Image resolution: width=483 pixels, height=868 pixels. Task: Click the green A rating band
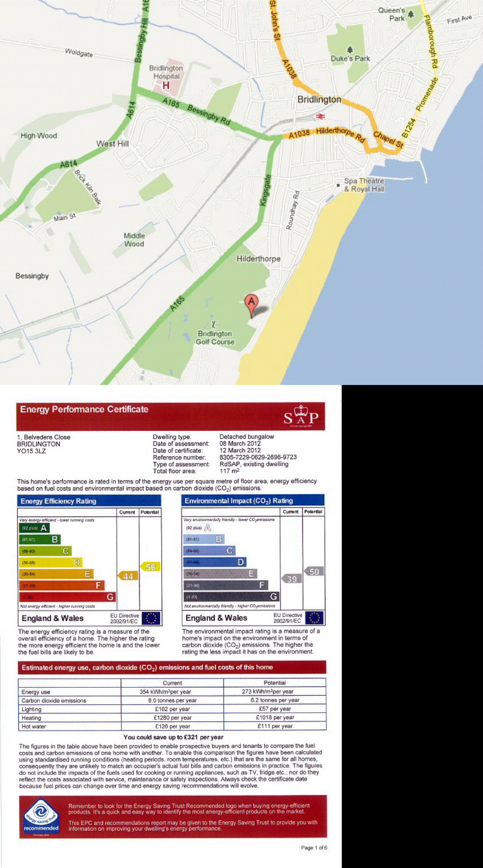pyautogui.click(x=34, y=528)
